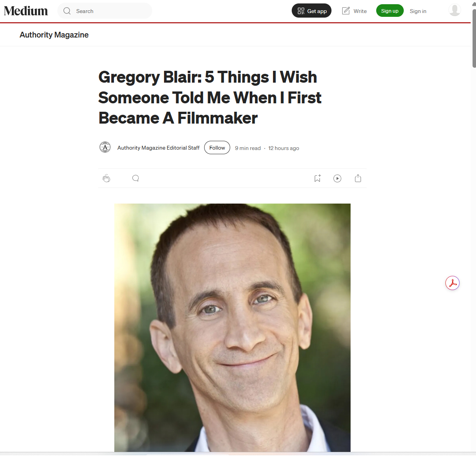The height and width of the screenshot is (476, 476).
Task: Click the author's round avatar logo
Action: [x=105, y=147]
